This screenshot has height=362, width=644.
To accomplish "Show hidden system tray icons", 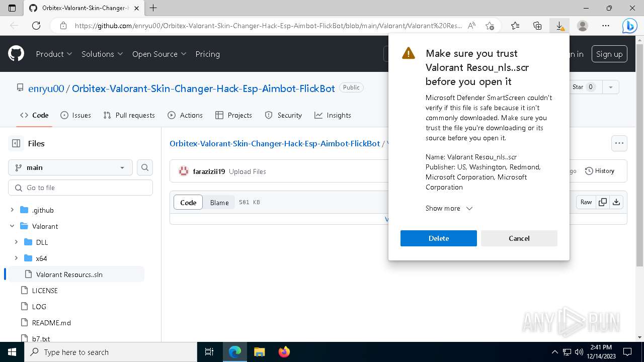I will point(555,352).
